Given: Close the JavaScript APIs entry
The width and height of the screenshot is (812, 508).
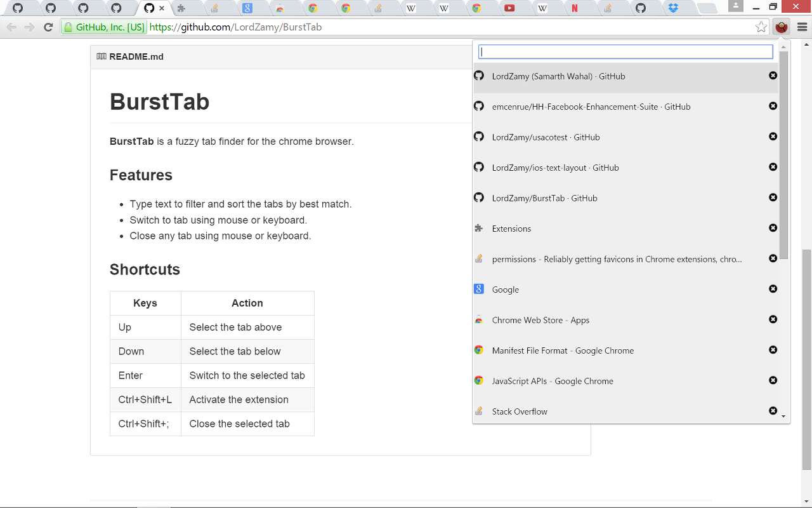Looking at the screenshot, I should [x=773, y=380].
